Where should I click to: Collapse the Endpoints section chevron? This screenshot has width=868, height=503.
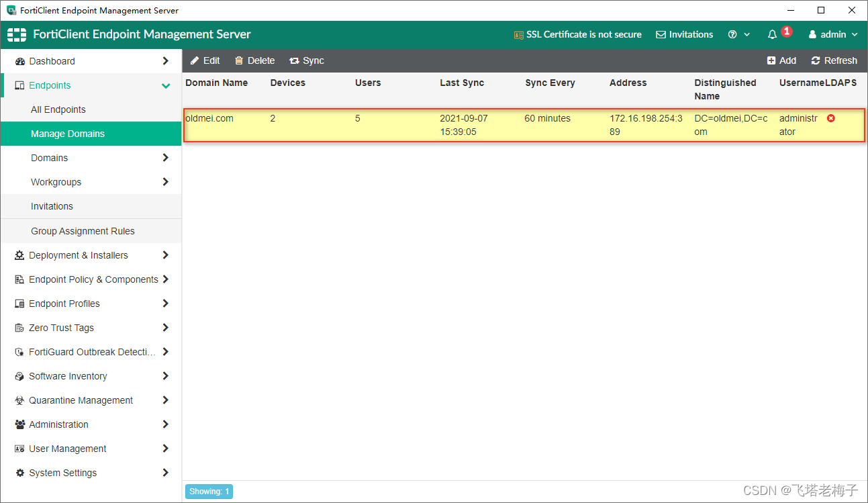pyautogui.click(x=165, y=85)
